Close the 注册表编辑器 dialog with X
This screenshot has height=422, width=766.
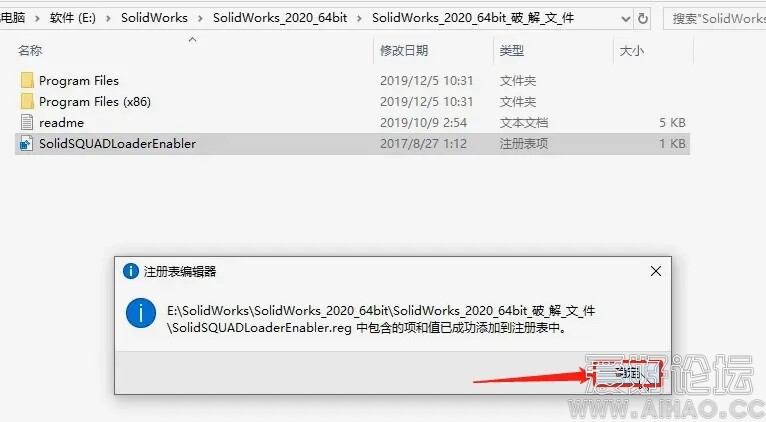point(656,271)
